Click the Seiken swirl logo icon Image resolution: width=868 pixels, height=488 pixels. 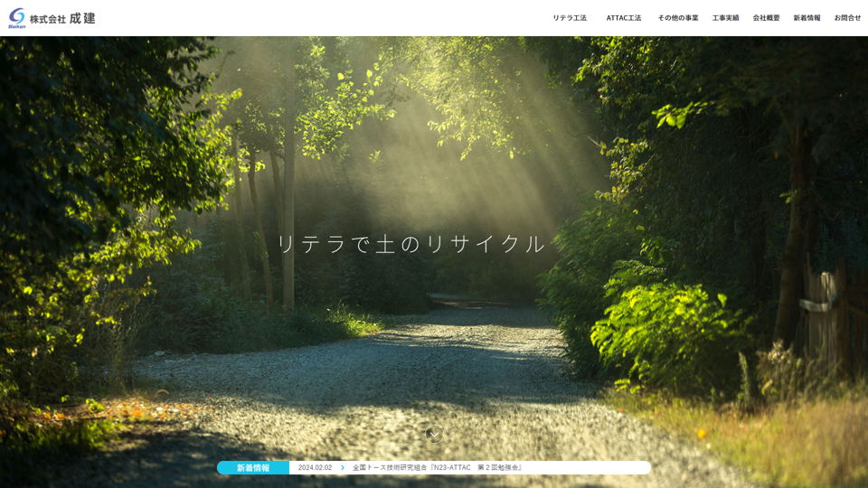[x=16, y=15]
